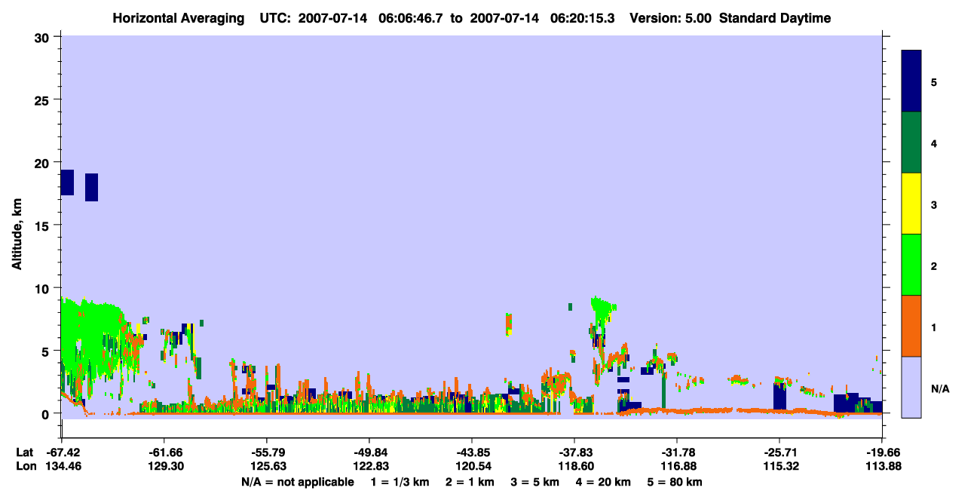Click the longitude value 120.54
The height and width of the screenshot is (503, 980).
click(472, 466)
